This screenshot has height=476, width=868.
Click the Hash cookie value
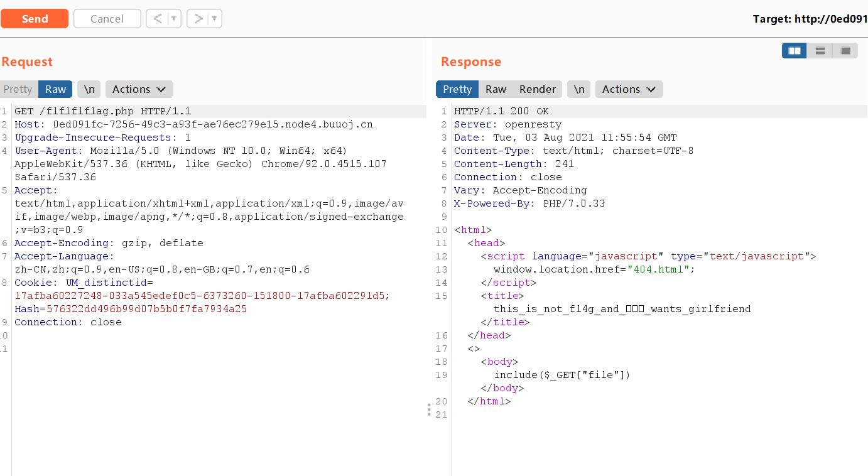coord(147,309)
